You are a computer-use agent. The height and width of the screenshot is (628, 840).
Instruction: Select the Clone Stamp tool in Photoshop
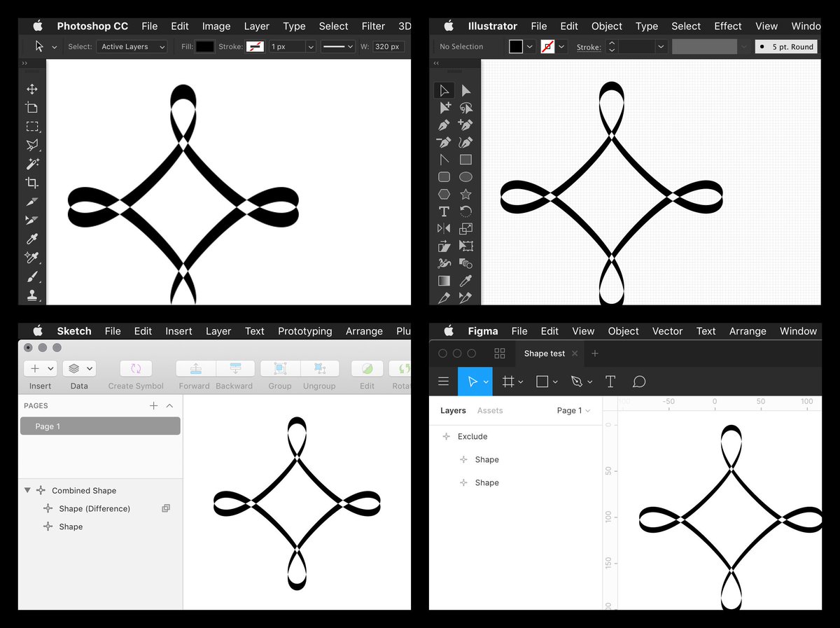[31, 295]
